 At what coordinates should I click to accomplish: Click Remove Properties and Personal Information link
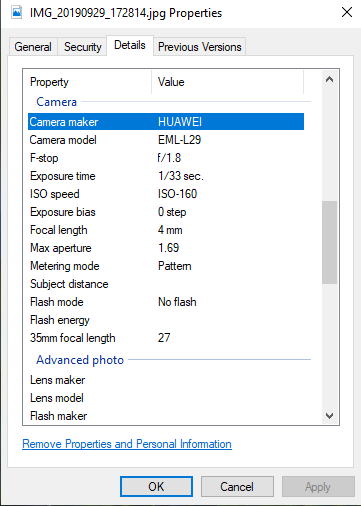pyautogui.click(x=127, y=444)
